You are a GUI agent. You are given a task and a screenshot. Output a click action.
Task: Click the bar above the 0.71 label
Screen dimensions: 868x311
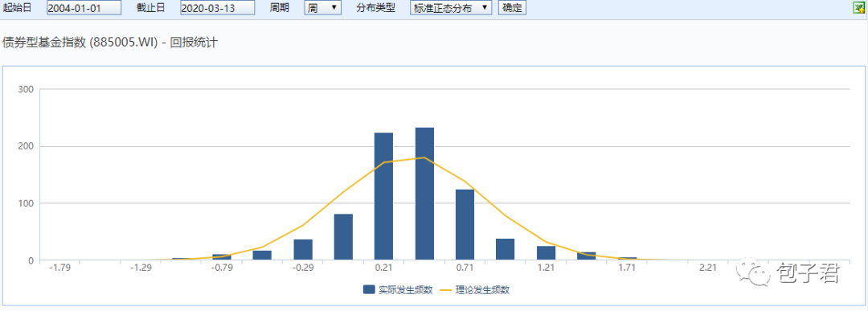coord(465,225)
